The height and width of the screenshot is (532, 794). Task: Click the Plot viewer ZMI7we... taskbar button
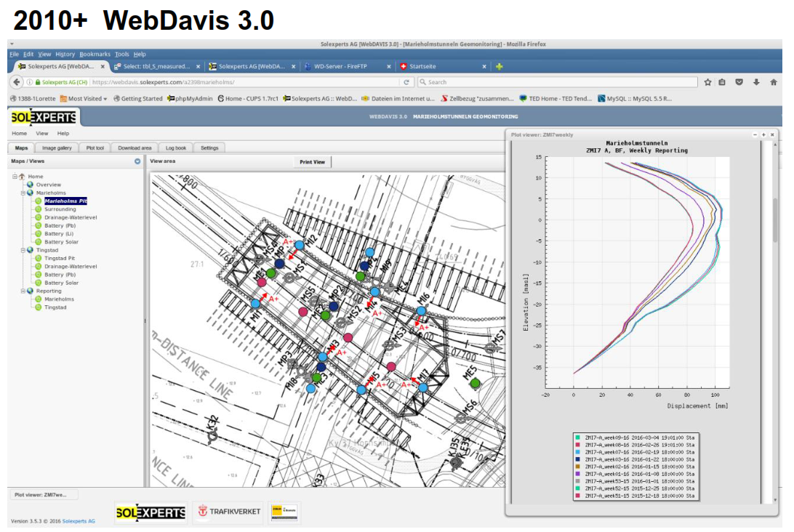44,494
